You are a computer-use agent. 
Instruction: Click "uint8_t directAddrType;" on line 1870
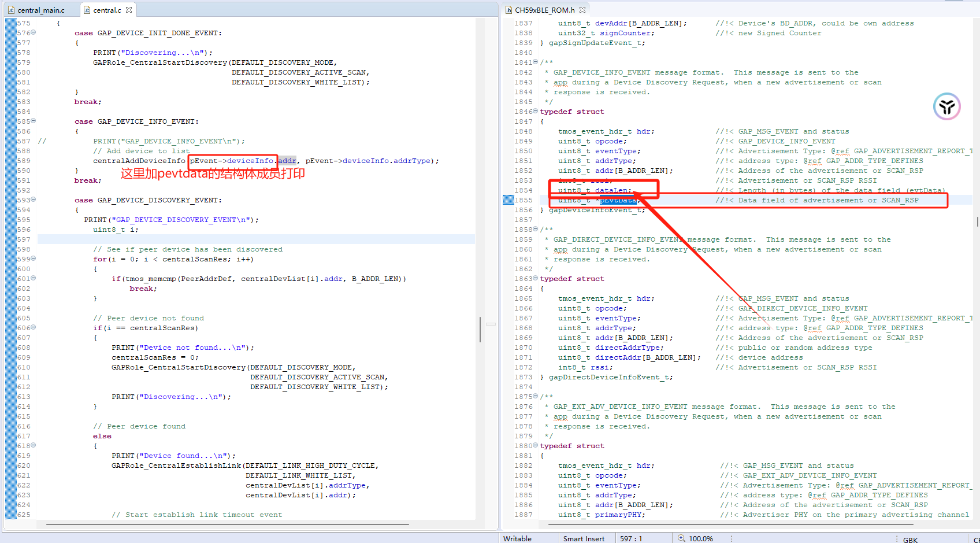point(611,348)
